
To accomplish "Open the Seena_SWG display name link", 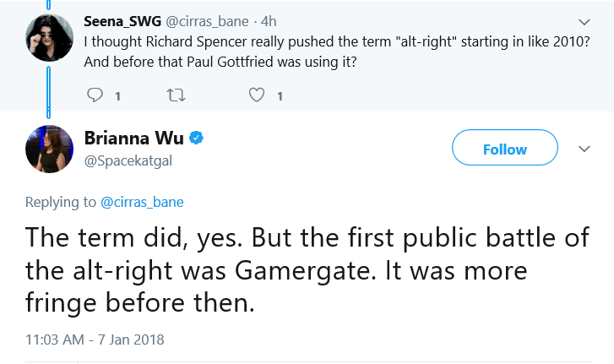I will point(122,21).
